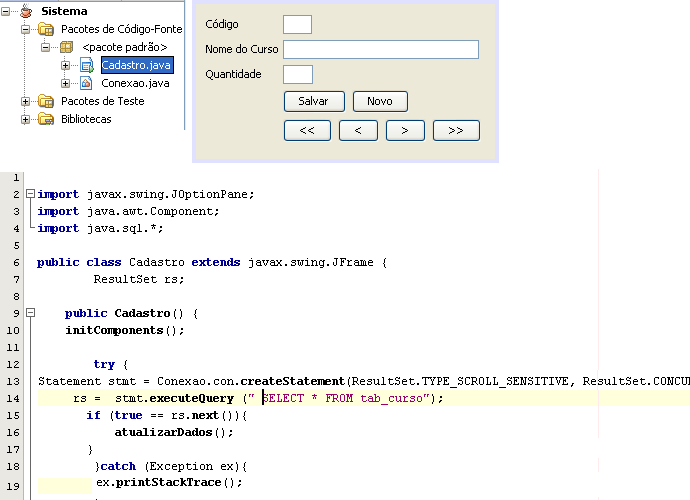Viewport: 690px width, 500px height.
Task: Click the Novo button
Action: (x=380, y=101)
